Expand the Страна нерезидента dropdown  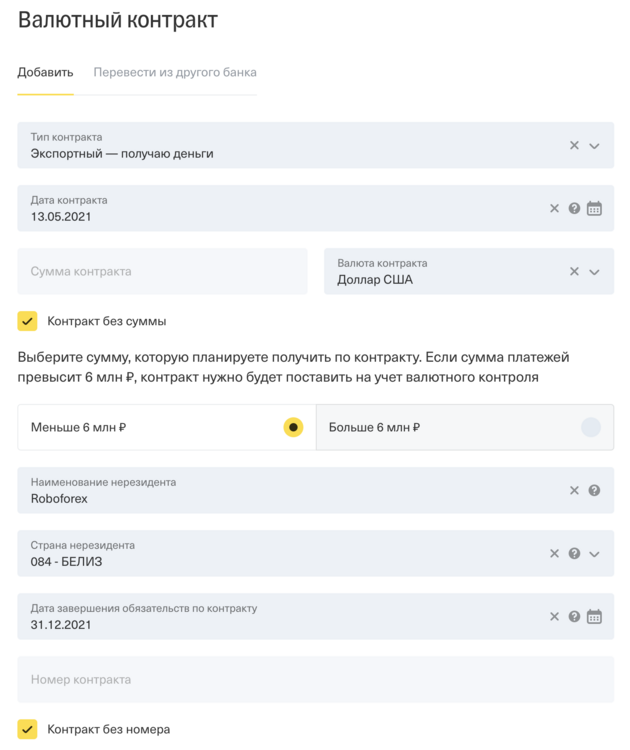point(594,554)
